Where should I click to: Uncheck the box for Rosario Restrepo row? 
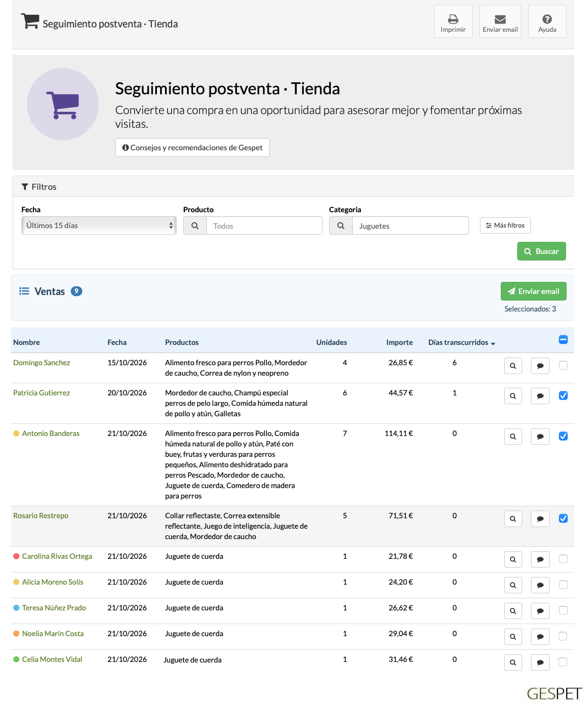[x=563, y=518]
